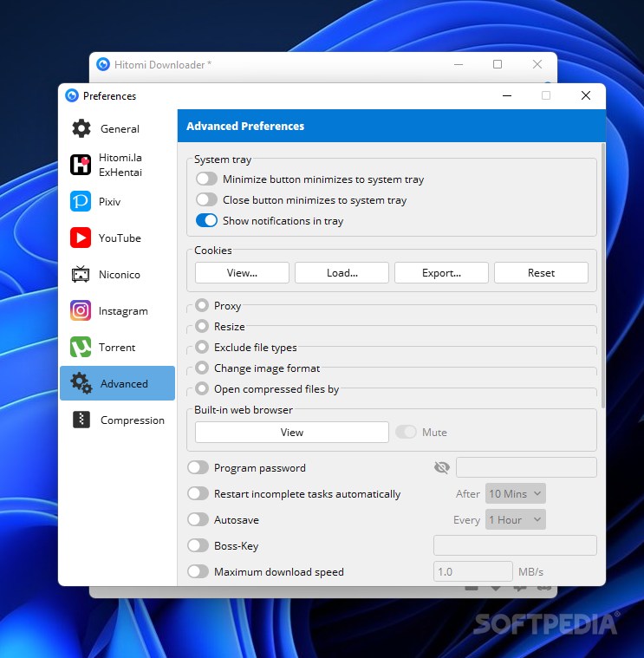Select the Hitomi.la icon in sidebar

tap(80, 165)
